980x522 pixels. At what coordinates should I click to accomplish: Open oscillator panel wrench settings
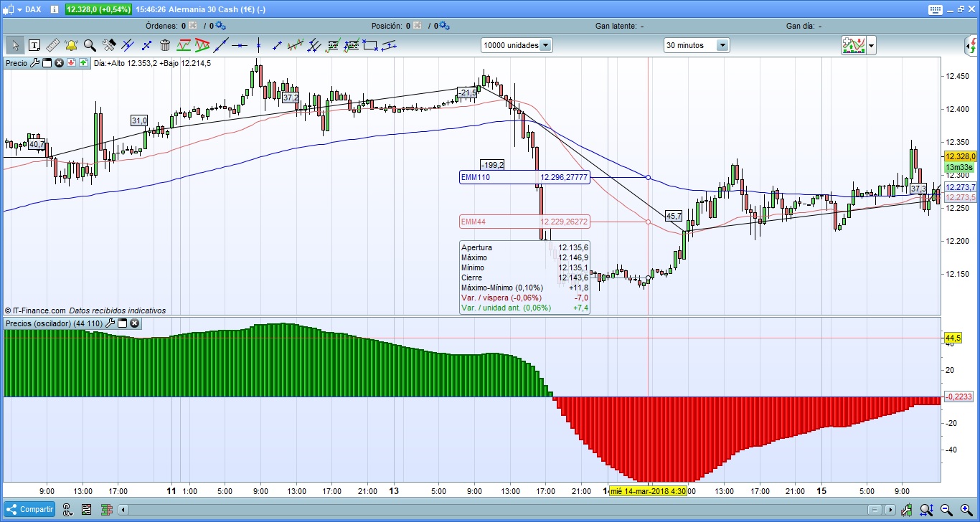(x=110, y=323)
